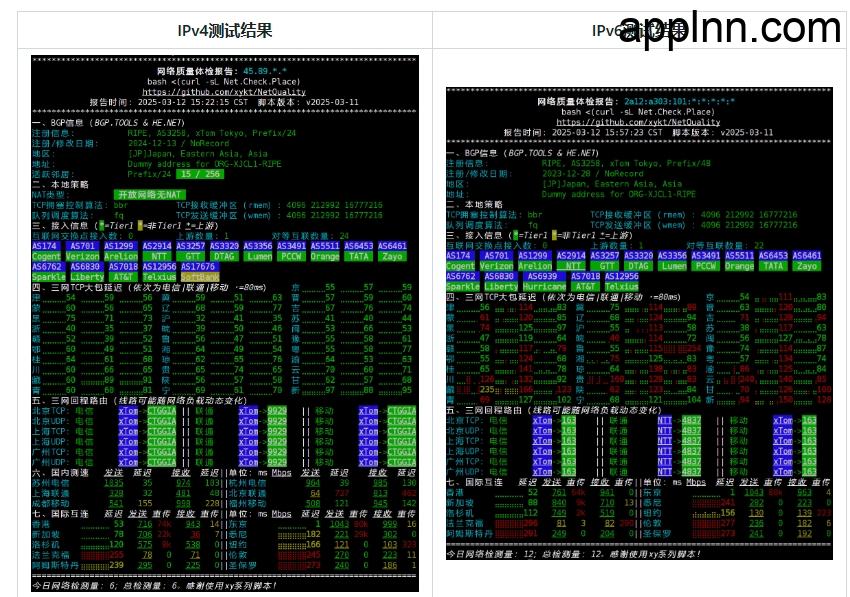The height and width of the screenshot is (597, 850).
Task: Click AS6461 tag in IPv6 report
Action: click(807, 256)
